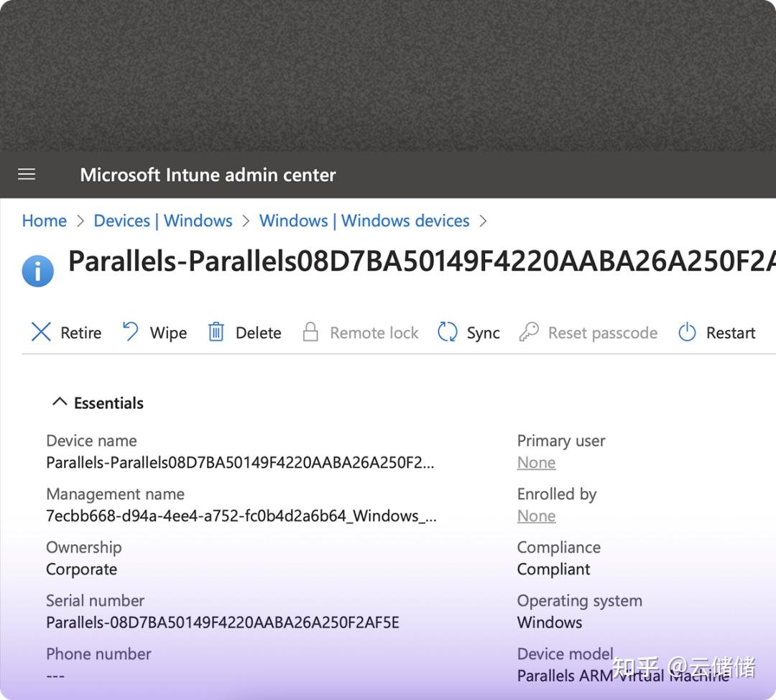Click None under Enrolled by
Viewport: 776px width, 700px height.
536,515
